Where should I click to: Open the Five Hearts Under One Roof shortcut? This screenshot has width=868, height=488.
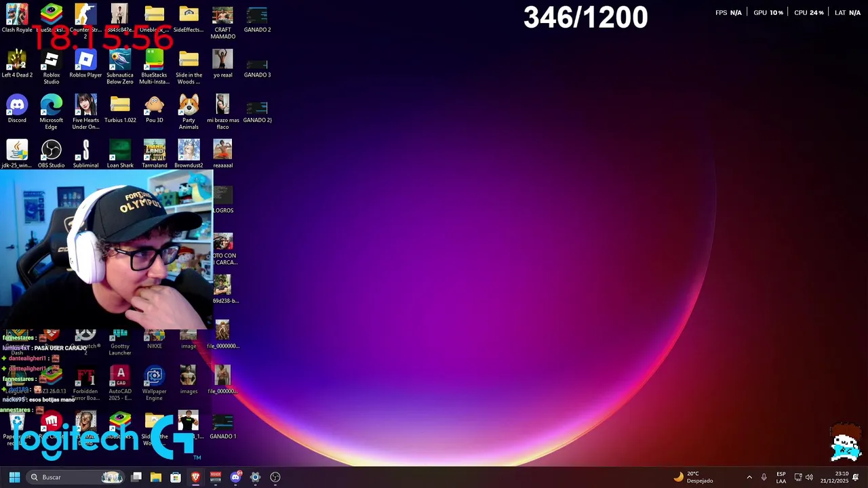tap(85, 113)
